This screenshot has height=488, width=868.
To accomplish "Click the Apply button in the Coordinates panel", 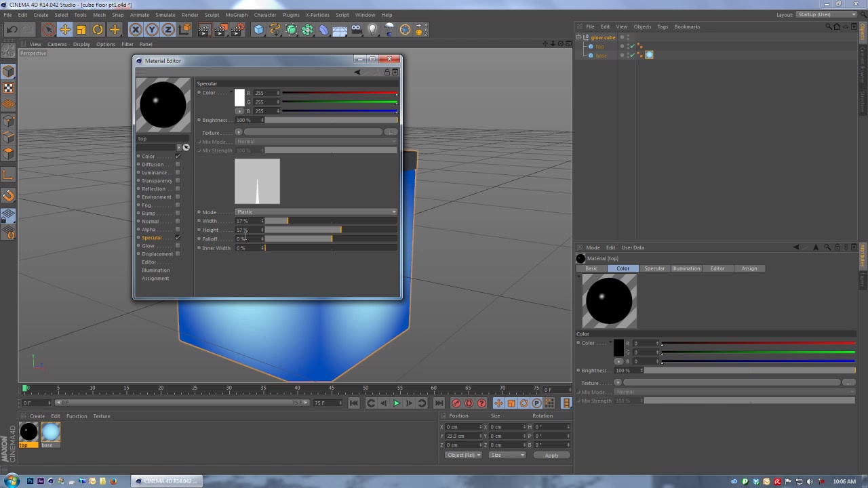I will point(551,455).
